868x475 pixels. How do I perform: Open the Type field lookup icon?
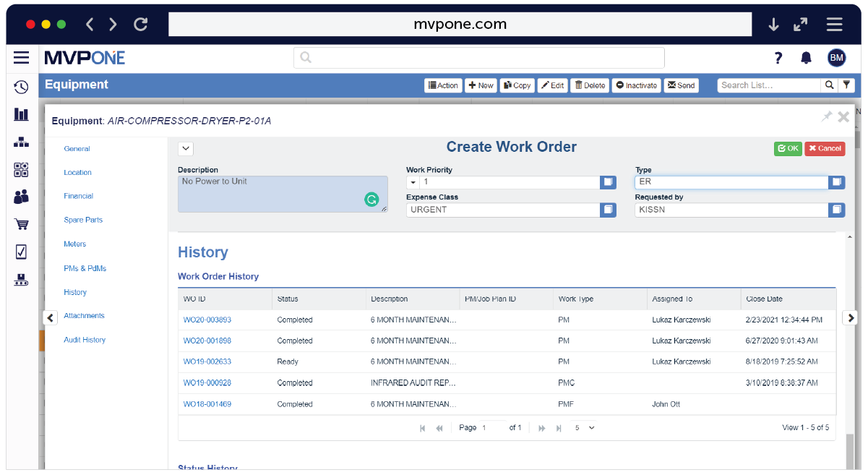coord(836,182)
